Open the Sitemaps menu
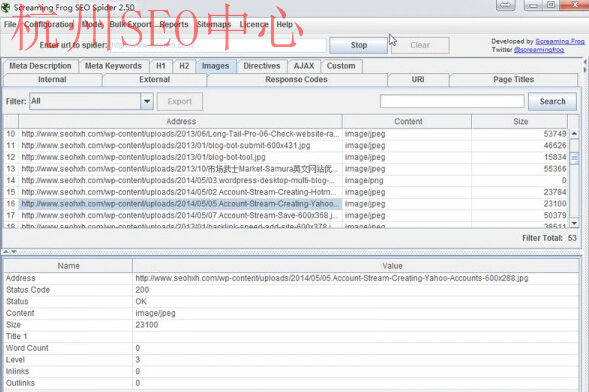The height and width of the screenshot is (392, 589). click(214, 24)
